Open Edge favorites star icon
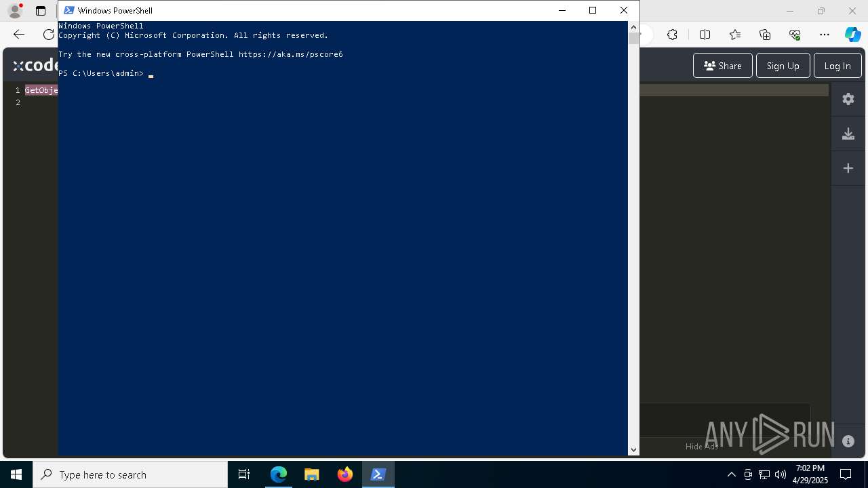 pos(735,35)
